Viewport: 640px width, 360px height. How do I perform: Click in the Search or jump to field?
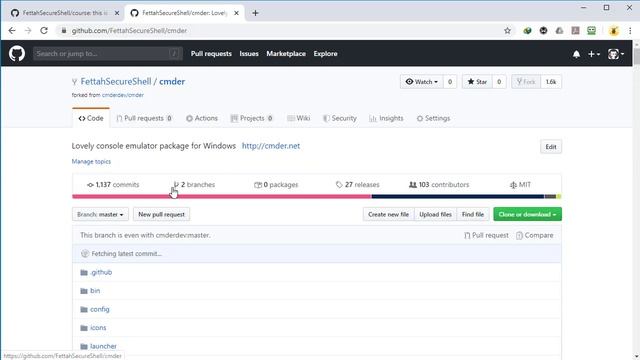[x=108, y=53]
